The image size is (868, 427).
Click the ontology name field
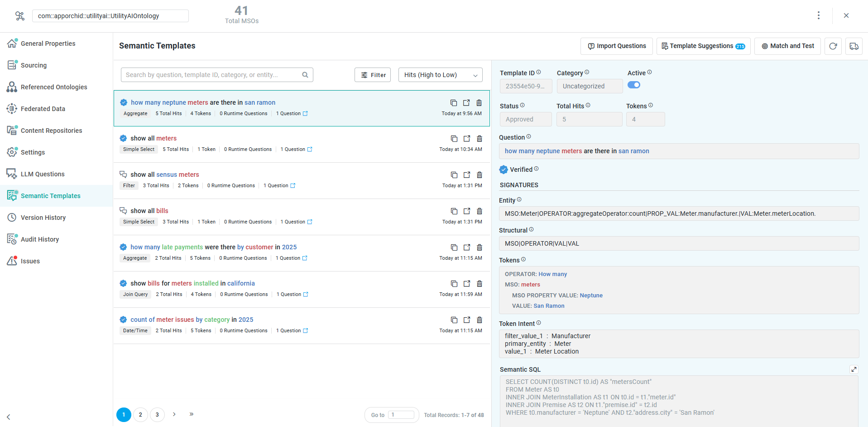(x=110, y=16)
